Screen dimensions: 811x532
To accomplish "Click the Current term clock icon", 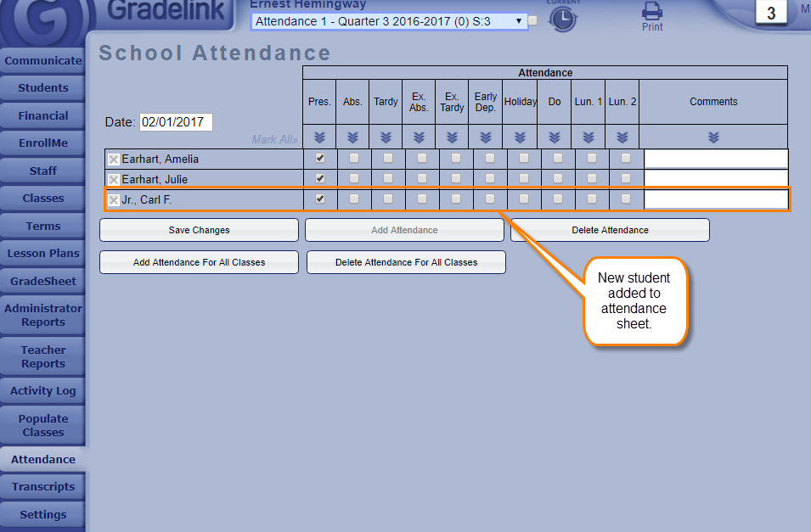I will point(562,18).
